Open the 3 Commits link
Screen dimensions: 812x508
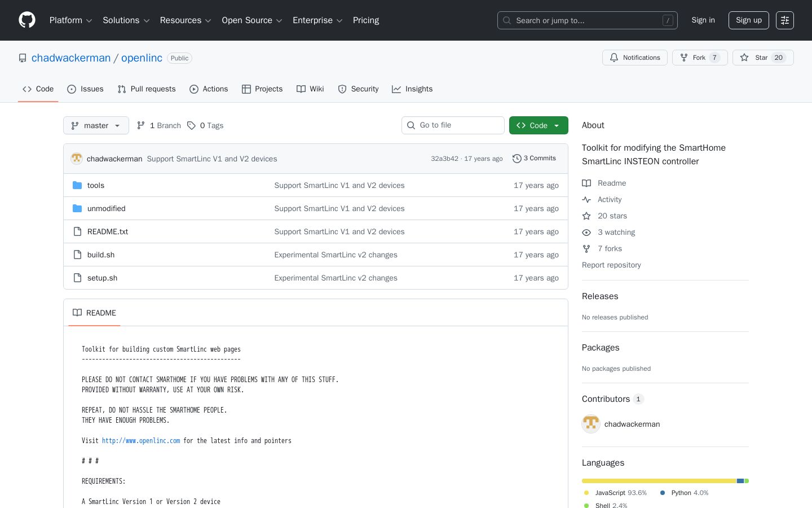[534, 159]
